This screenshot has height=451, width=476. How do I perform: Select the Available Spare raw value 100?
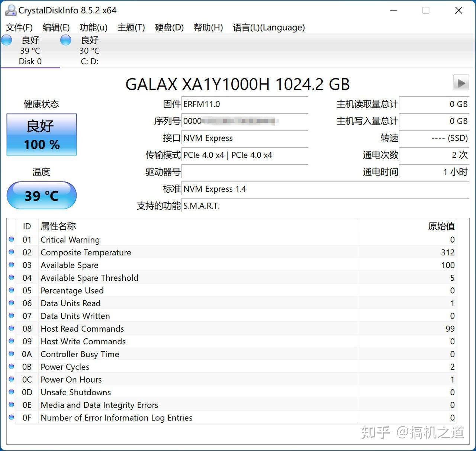[x=448, y=265]
